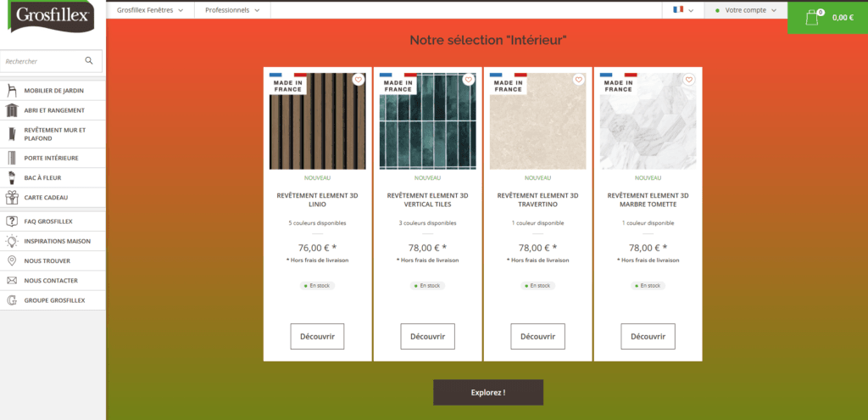Click into the Rechercher search field
Viewport: 868px width, 420px height.
(x=42, y=61)
